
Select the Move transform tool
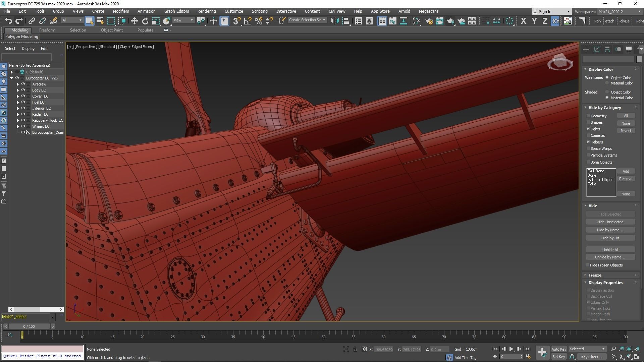[x=134, y=21]
